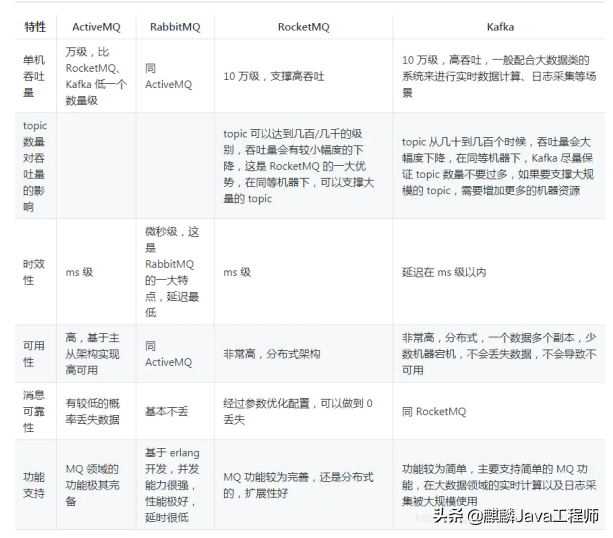
Task: Click cell 非常高，分布式架构
Action: point(272,354)
